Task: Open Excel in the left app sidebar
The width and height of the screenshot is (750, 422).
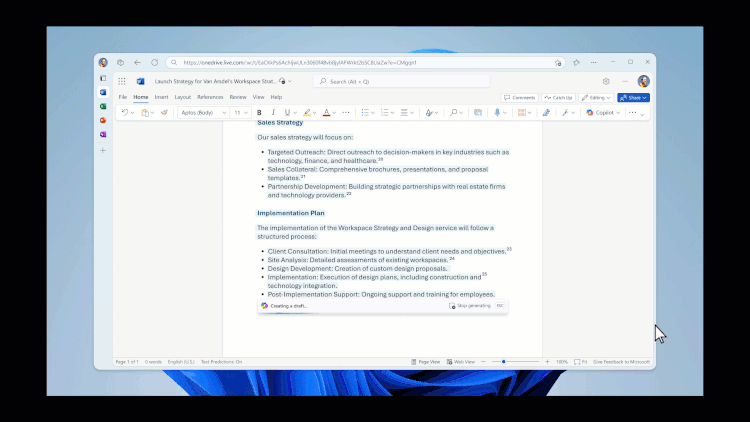Action: (103, 106)
